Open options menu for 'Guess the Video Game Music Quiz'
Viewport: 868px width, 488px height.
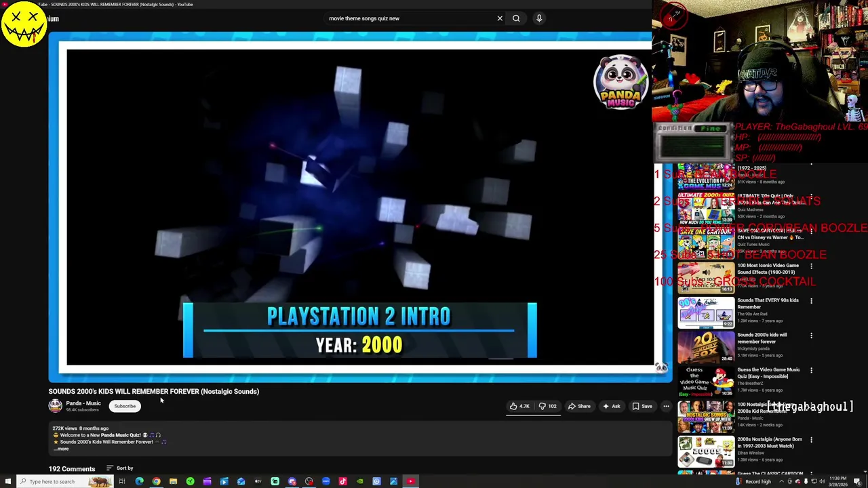(x=811, y=370)
